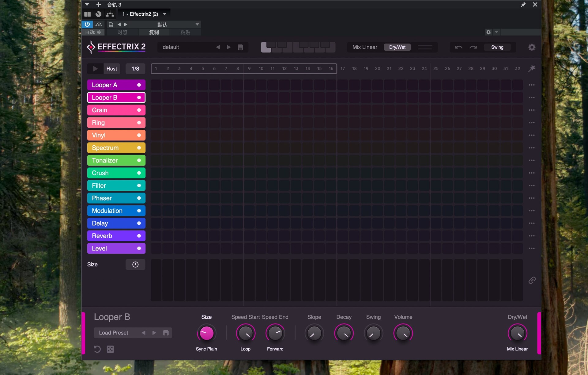Screen dimensions: 588x375
Task: Click the Dry/Wet button in top bar
Action: 397,47
